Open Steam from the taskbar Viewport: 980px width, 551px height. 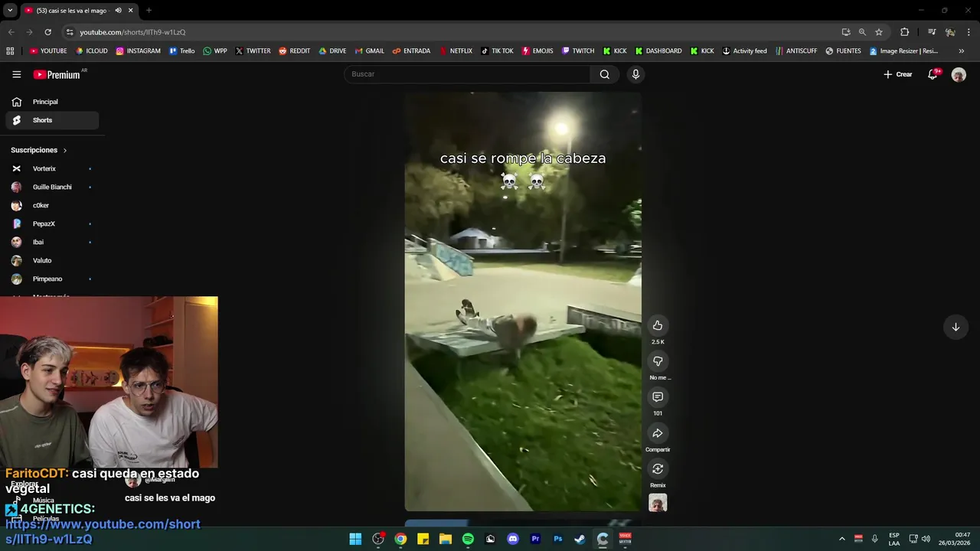click(580, 539)
